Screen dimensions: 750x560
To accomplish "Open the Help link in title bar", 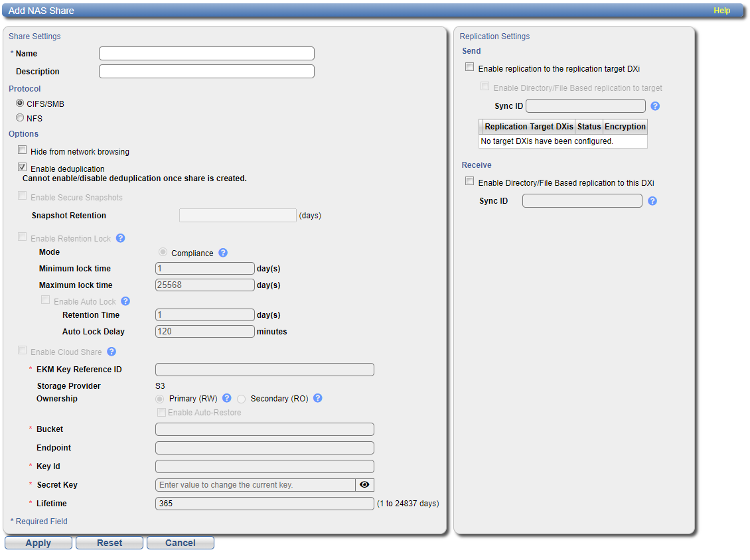I will point(721,11).
